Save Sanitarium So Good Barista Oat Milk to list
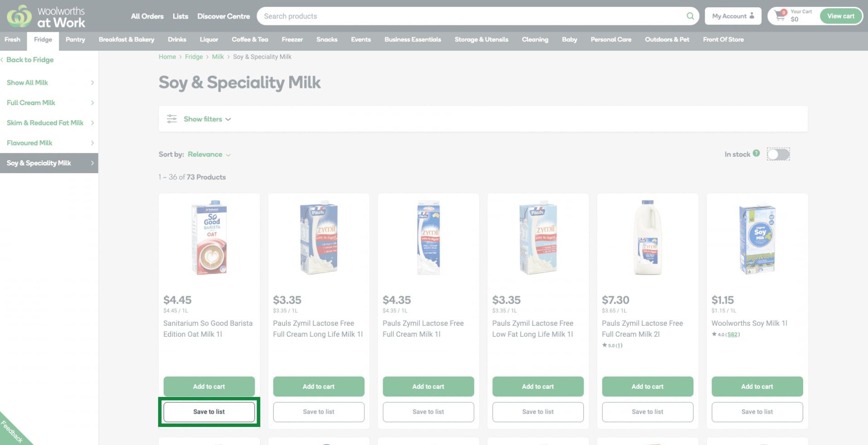Viewport: 868px width, 445px height. [x=209, y=411]
